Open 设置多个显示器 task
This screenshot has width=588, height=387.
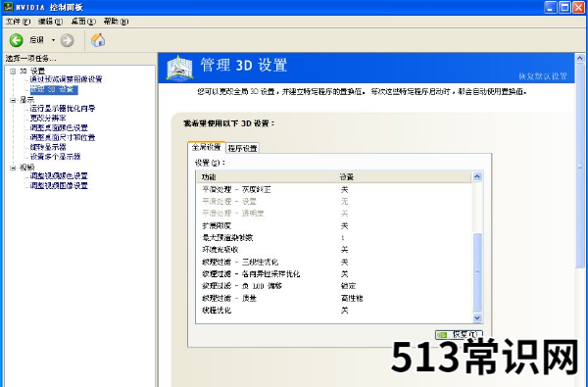tap(55, 157)
